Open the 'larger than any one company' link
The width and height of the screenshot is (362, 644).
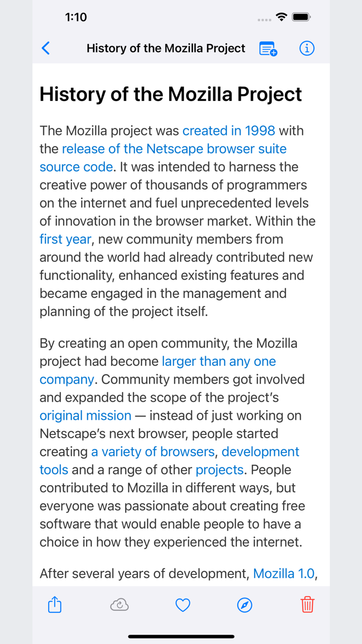219,361
